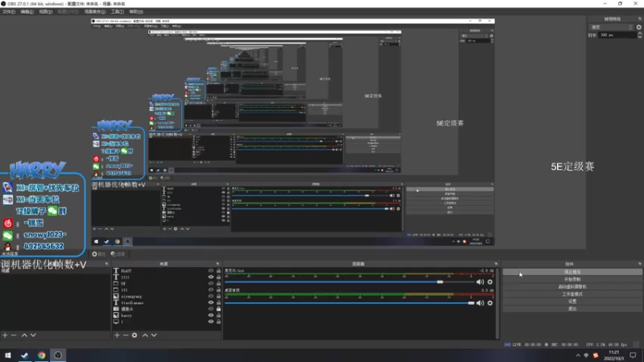Add a new source with plus icon
644x362 pixels.
[x=117, y=335]
